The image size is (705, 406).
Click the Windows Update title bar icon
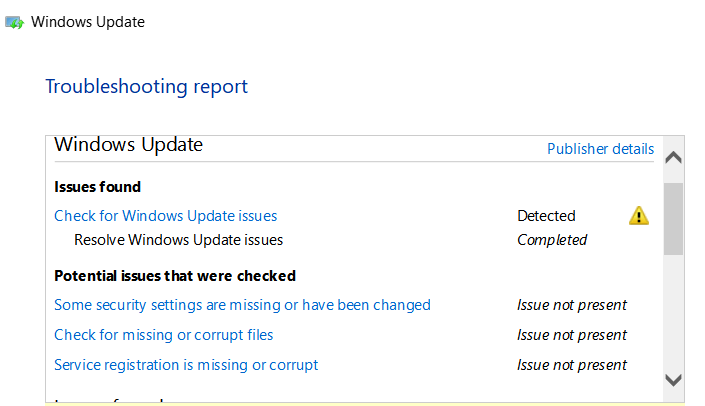15,21
